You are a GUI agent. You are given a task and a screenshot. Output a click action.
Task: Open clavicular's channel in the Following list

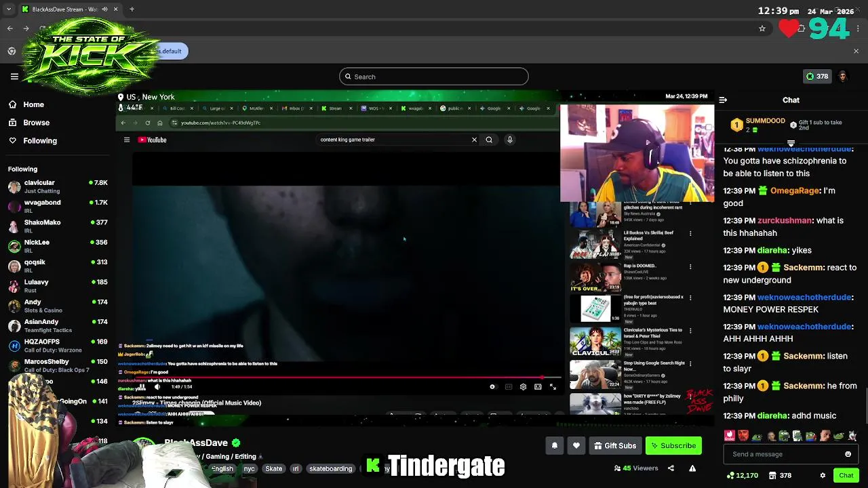click(58, 186)
